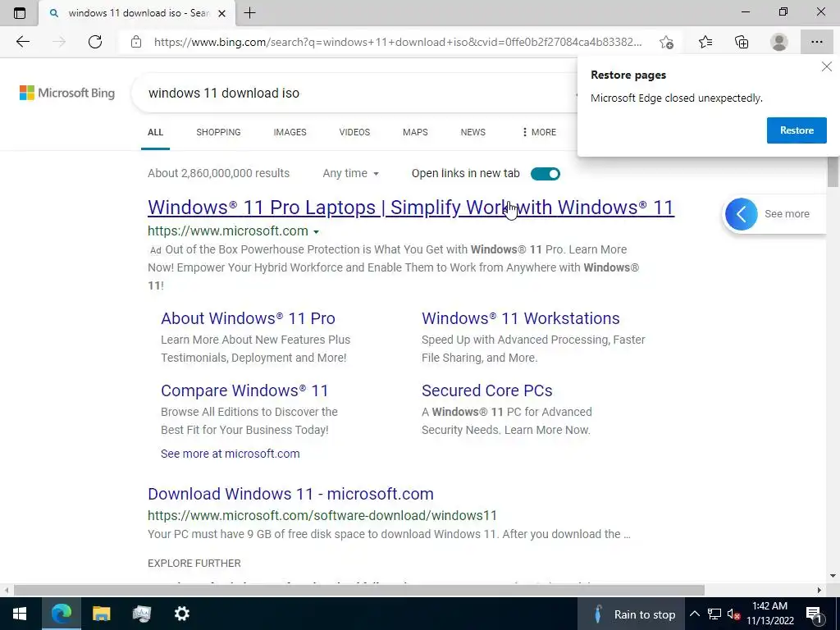Switch to the SHOPPING tab
The height and width of the screenshot is (630, 840).
point(218,132)
